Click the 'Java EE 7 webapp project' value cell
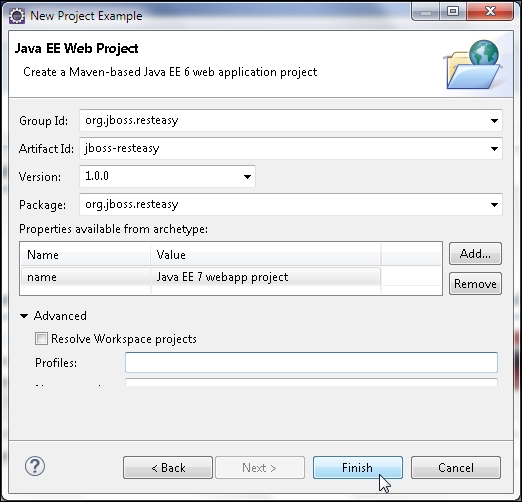 click(x=266, y=277)
